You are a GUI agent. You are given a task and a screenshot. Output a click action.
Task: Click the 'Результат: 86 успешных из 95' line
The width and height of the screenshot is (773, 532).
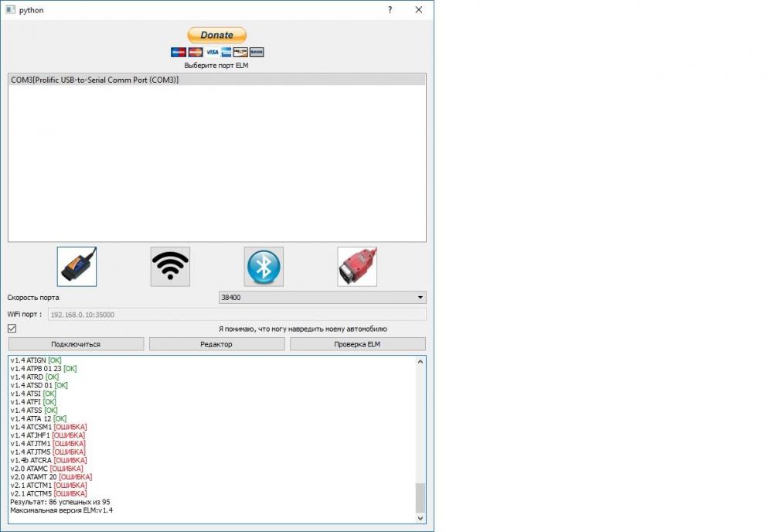click(x=60, y=502)
